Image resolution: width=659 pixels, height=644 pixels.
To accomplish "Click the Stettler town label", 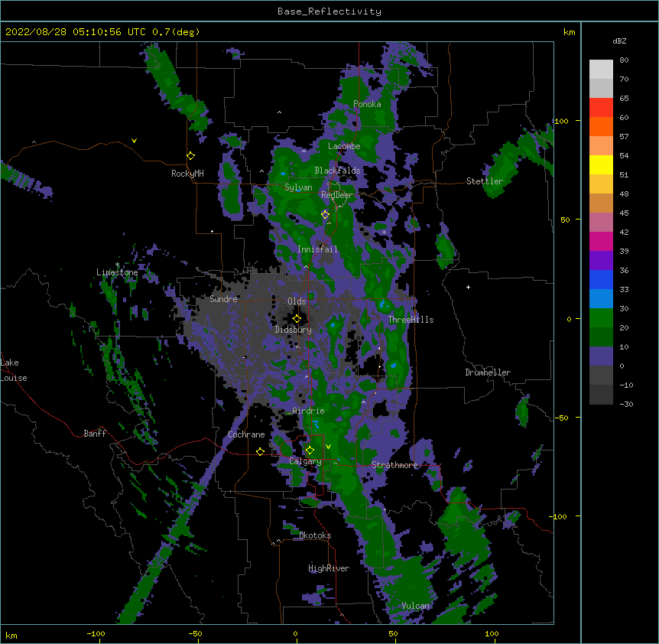I will click(x=485, y=181).
